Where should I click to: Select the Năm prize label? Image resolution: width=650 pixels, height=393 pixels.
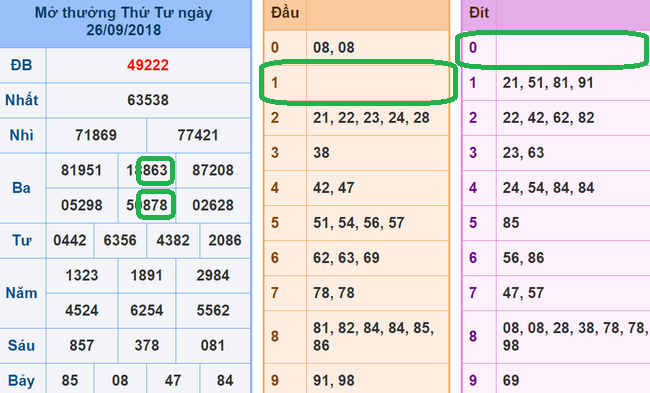[22, 293]
